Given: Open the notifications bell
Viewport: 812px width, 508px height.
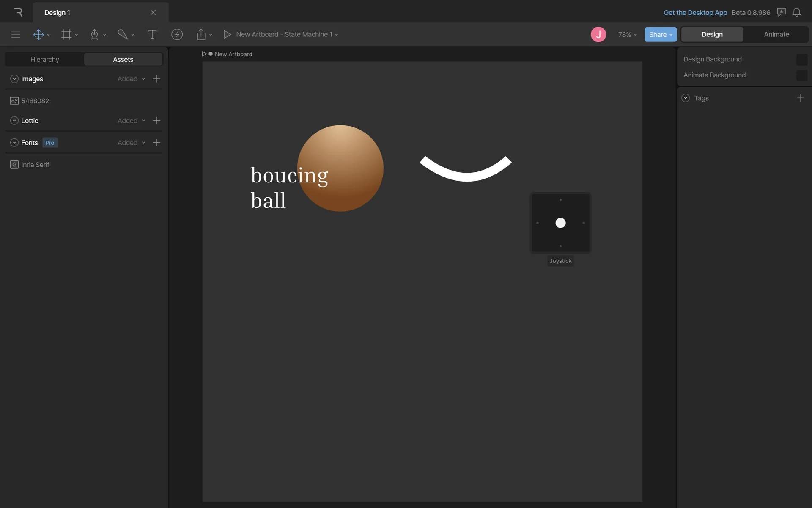Looking at the screenshot, I should (x=796, y=12).
